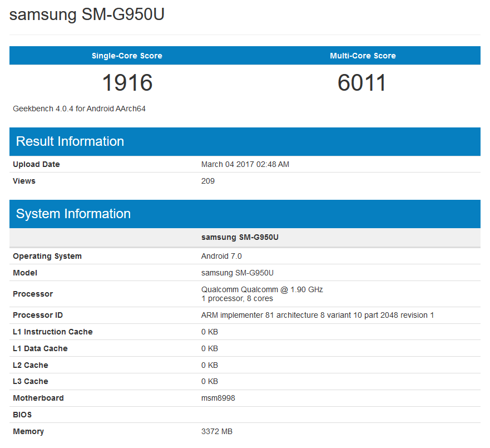Screen dimensions: 490x448
Task: Click the Result Information section header
Action: [x=69, y=141]
